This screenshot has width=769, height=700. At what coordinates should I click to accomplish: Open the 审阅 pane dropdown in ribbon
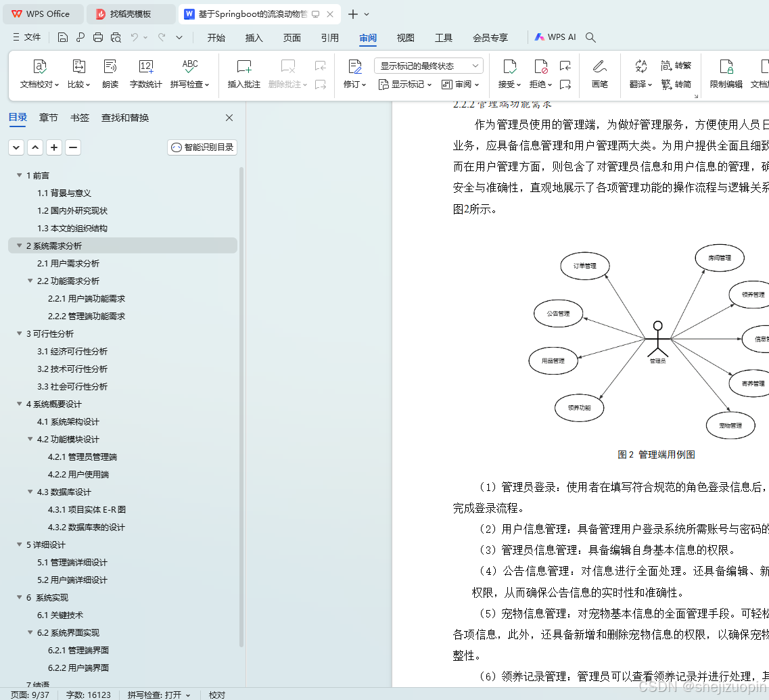[x=460, y=85]
